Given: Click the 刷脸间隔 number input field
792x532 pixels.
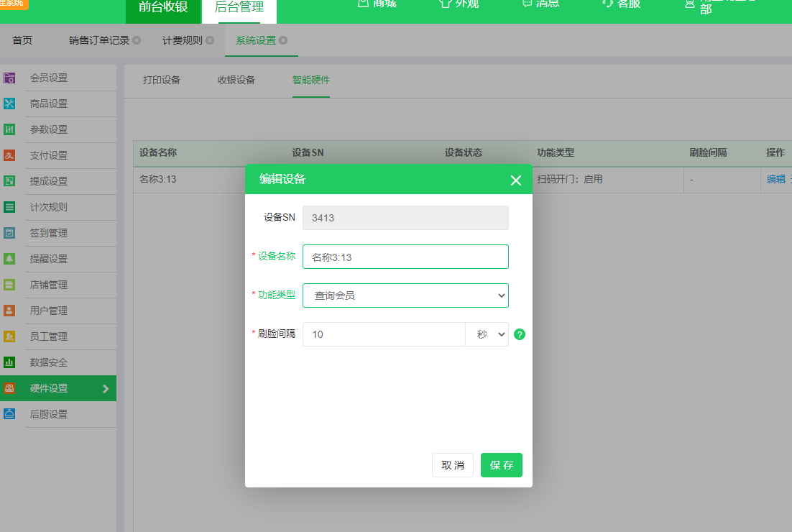Looking at the screenshot, I should 384,334.
